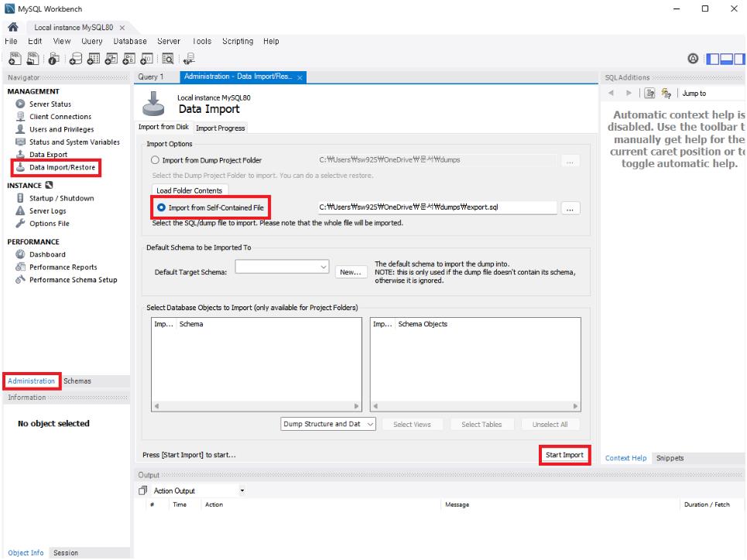
Task: Open the Jump to dropdown
Action: pos(712,94)
